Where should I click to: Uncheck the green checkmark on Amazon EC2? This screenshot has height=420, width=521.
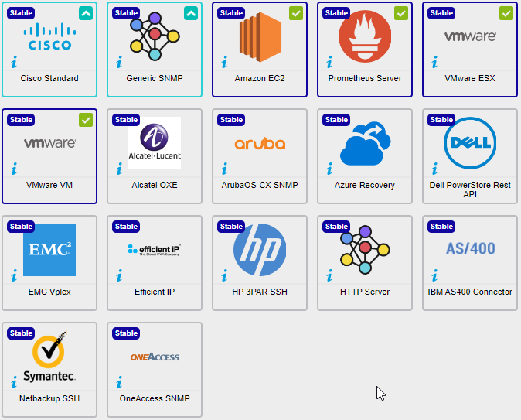[x=296, y=13]
